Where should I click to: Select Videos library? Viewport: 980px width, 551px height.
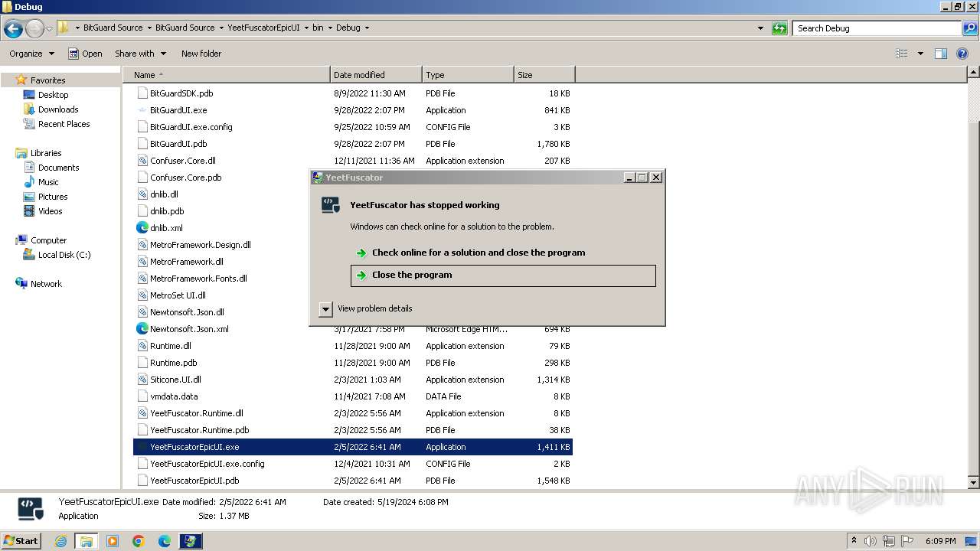point(50,211)
